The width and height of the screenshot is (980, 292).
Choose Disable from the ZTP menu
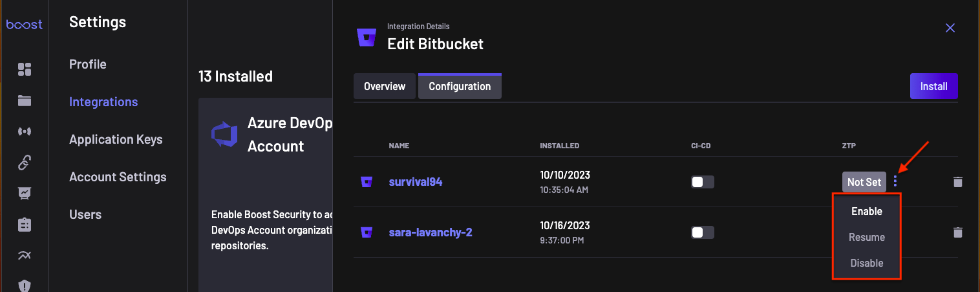pos(866,263)
